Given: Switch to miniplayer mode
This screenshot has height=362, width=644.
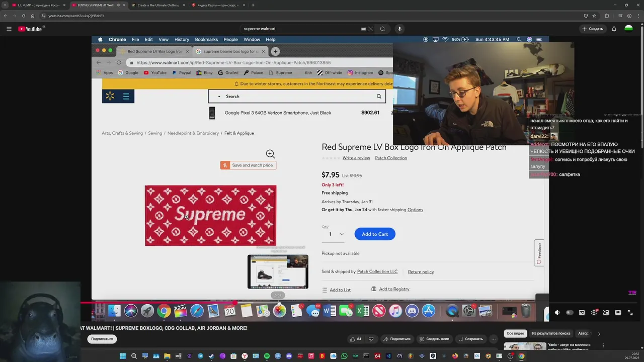Looking at the screenshot, I should [x=606, y=312].
